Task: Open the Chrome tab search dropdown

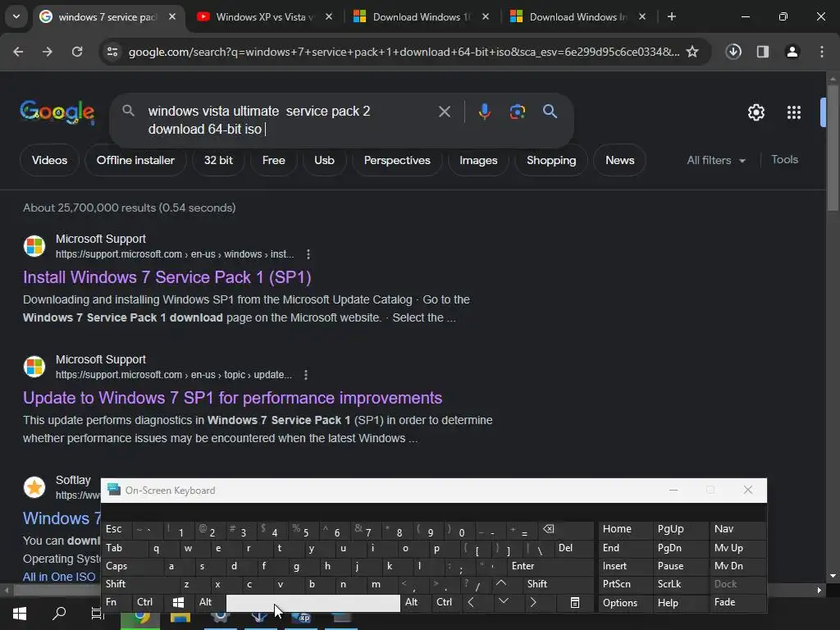Action: [16, 16]
